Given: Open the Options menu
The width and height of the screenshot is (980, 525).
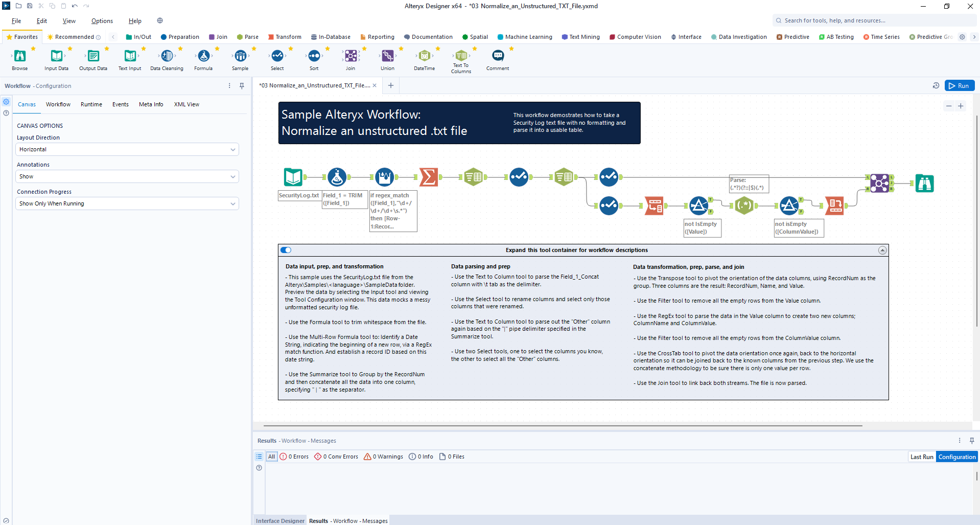Looking at the screenshot, I should click(x=102, y=21).
